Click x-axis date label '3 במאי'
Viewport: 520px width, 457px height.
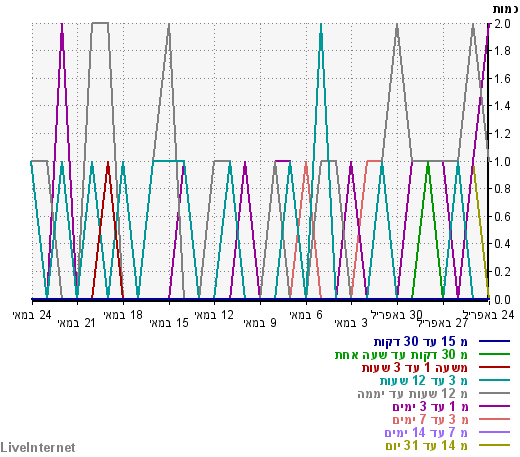coord(351,323)
